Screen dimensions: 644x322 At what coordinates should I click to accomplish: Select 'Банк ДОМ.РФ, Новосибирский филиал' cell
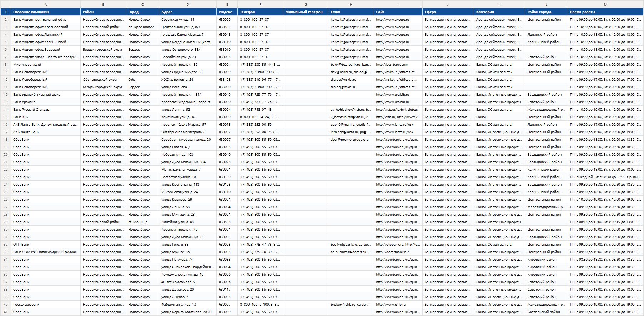46,252
